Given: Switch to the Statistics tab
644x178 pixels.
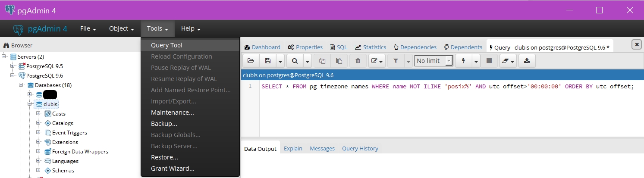Looking at the screenshot, I should point(371,47).
